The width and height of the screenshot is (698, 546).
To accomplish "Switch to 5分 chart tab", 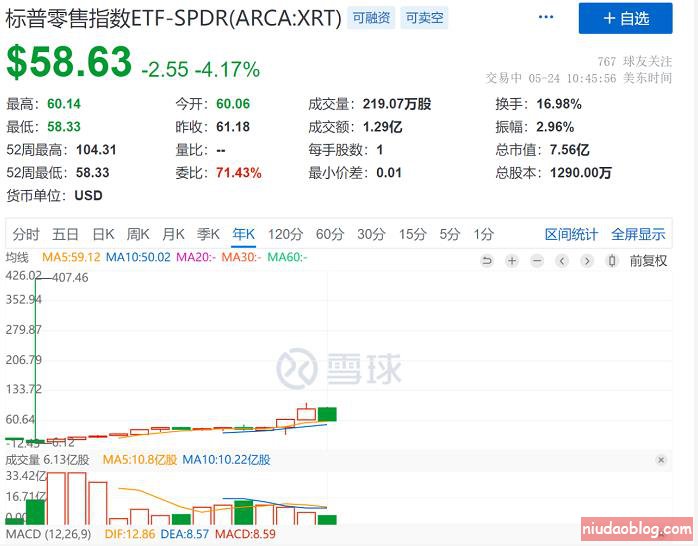I will [x=450, y=234].
